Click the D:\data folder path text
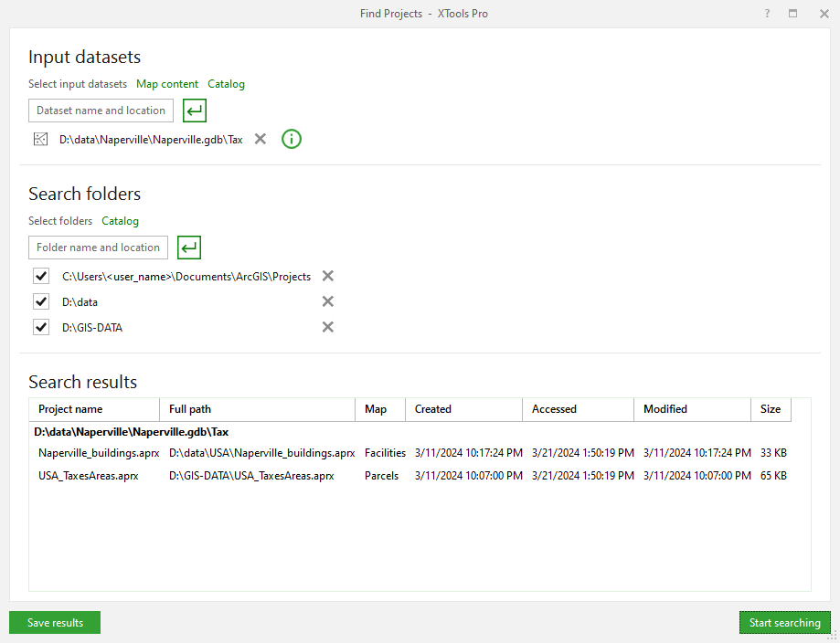 80,302
